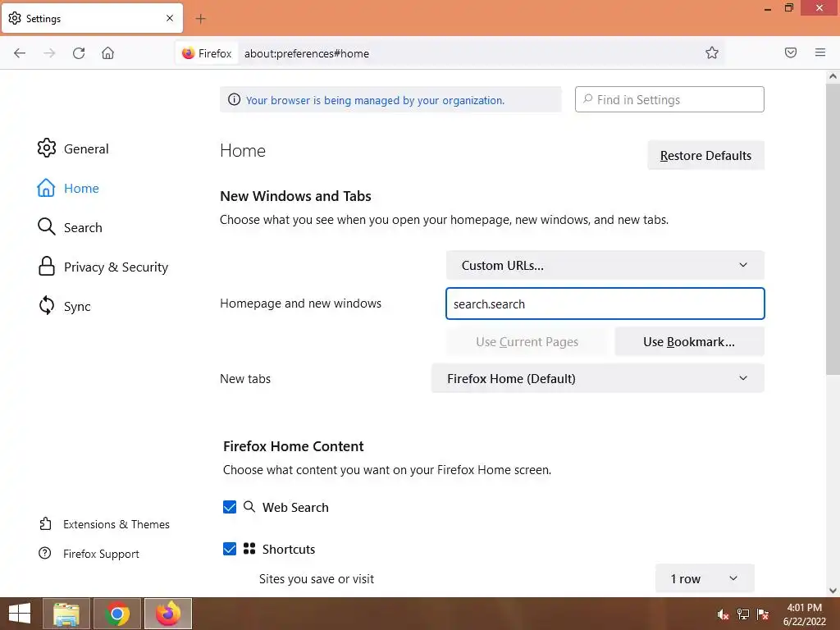Click Firefox icon in the taskbar

(168, 614)
